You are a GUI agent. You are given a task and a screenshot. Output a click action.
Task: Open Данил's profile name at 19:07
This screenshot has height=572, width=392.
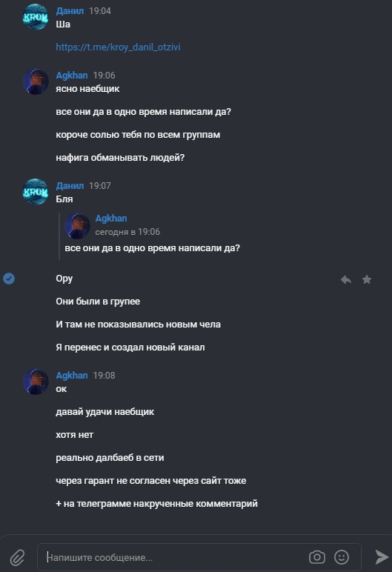[70, 186]
